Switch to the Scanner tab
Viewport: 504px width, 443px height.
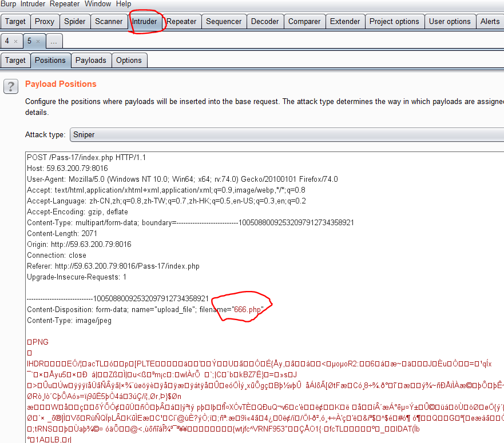(x=109, y=22)
